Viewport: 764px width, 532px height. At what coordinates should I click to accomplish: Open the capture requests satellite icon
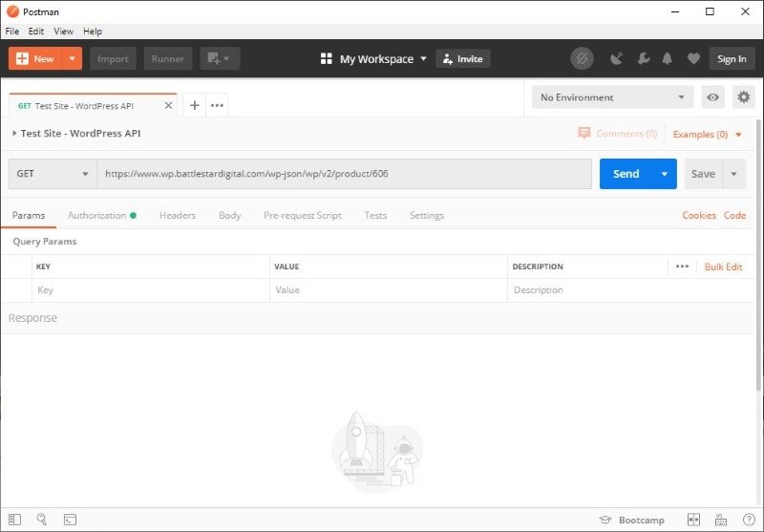[616, 58]
